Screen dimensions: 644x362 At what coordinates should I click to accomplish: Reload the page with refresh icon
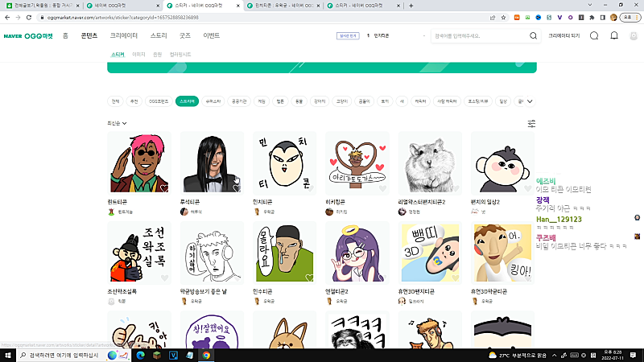coord(29,18)
